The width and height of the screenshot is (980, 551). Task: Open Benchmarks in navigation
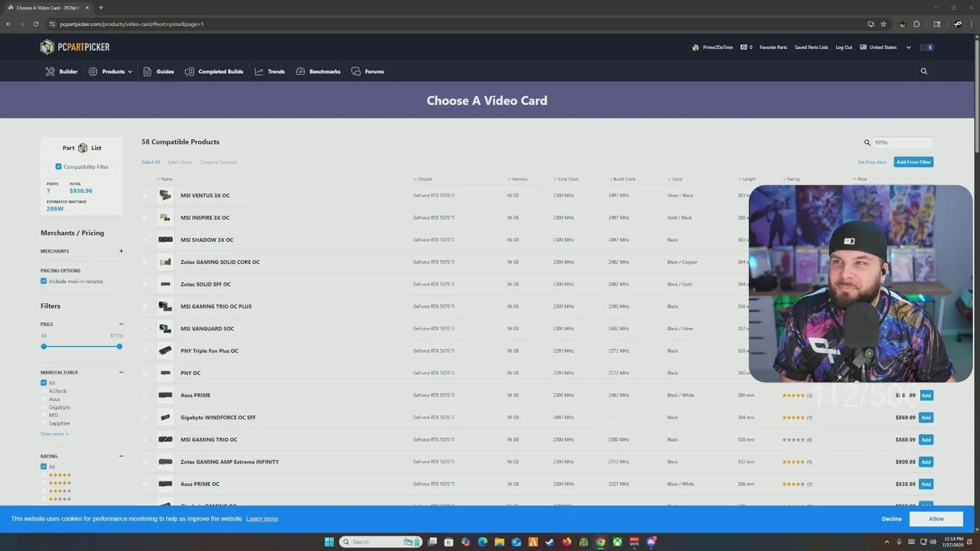325,71
